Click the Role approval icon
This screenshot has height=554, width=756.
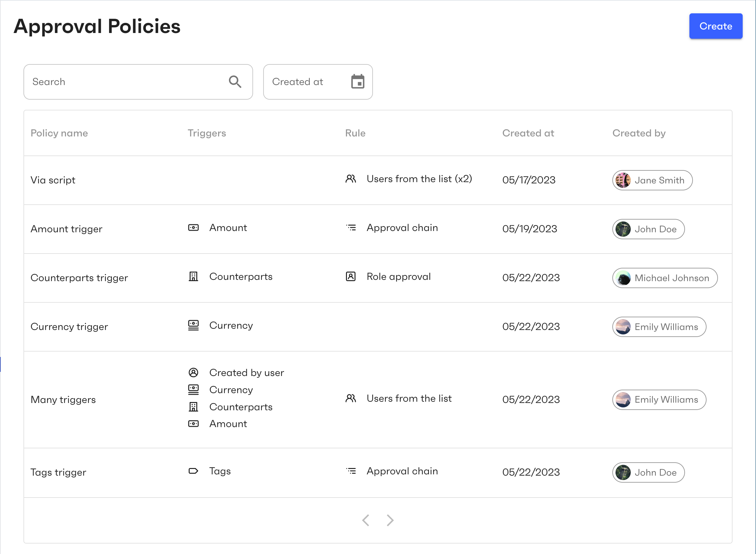[350, 277]
